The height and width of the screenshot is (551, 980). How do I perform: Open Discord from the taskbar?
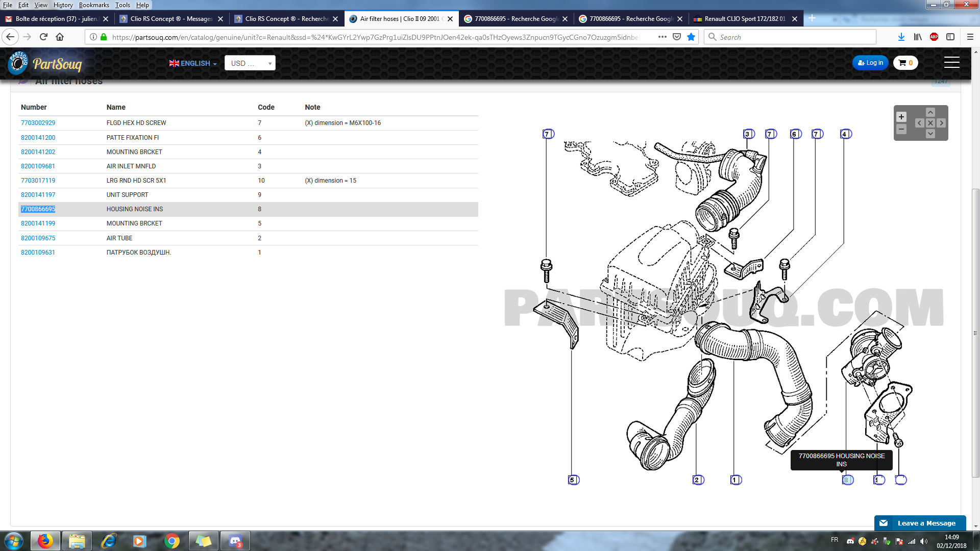235,541
